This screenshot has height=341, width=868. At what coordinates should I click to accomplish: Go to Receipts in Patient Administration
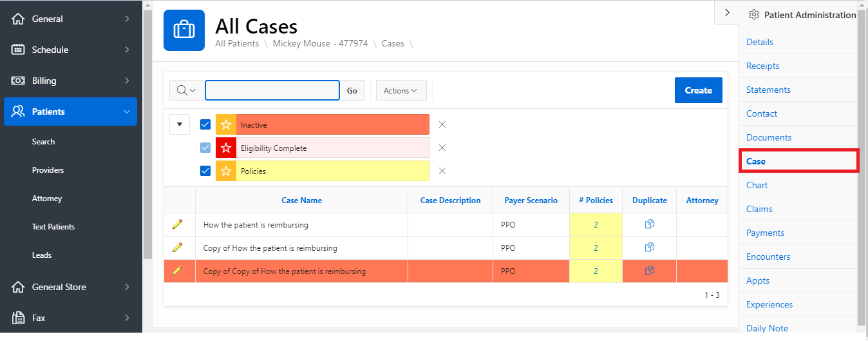click(763, 66)
